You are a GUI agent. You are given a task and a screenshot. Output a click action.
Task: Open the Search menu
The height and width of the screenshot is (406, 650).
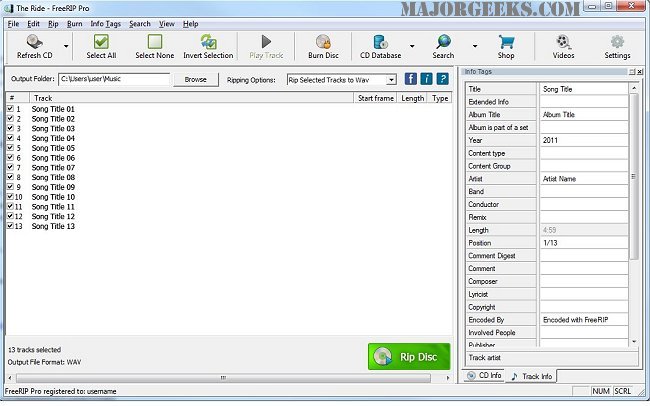140,24
